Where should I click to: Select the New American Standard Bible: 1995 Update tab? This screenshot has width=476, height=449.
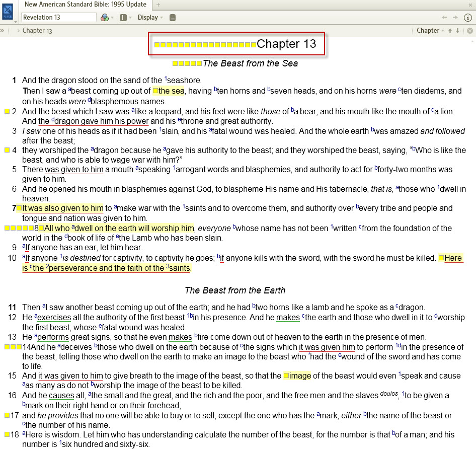(x=86, y=4)
